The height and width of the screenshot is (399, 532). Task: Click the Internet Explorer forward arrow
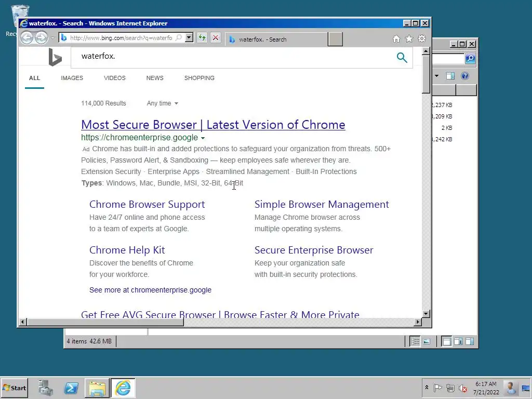pos(41,37)
